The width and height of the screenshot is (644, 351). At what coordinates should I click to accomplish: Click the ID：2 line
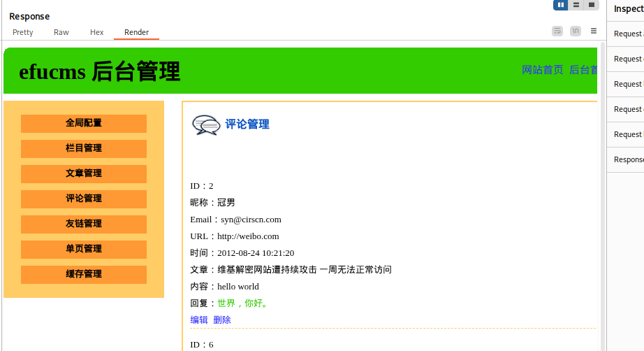(x=202, y=186)
